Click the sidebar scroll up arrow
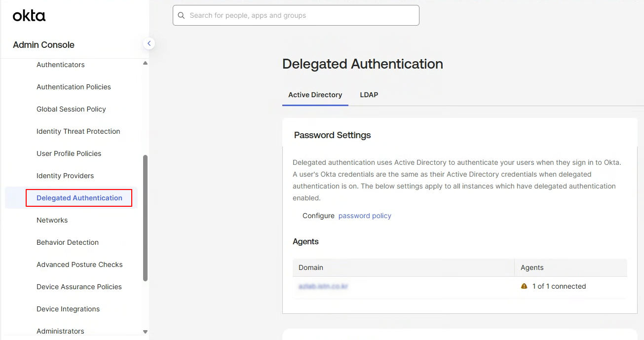The width and height of the screenshot is (644, 340). point(145,63)
